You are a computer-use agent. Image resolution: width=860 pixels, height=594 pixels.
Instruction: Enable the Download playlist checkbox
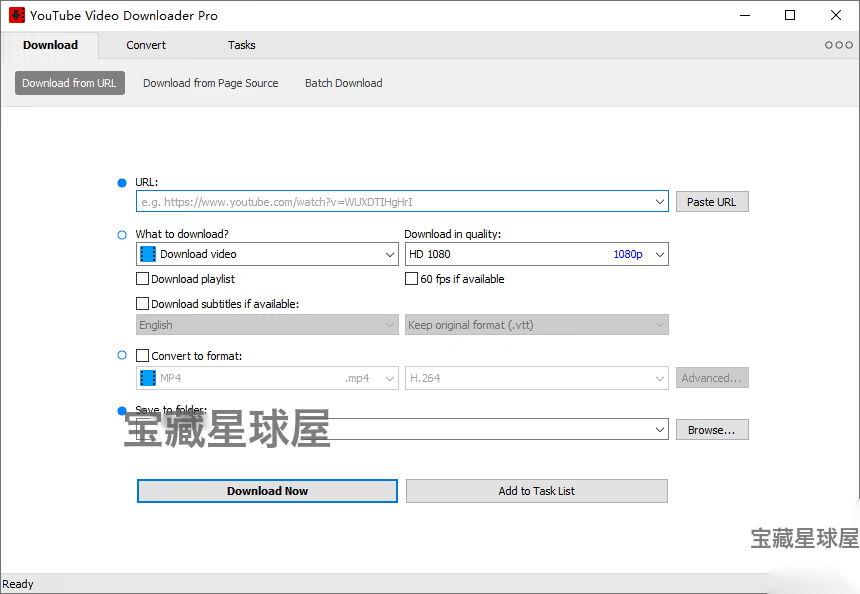coord(142,279)
